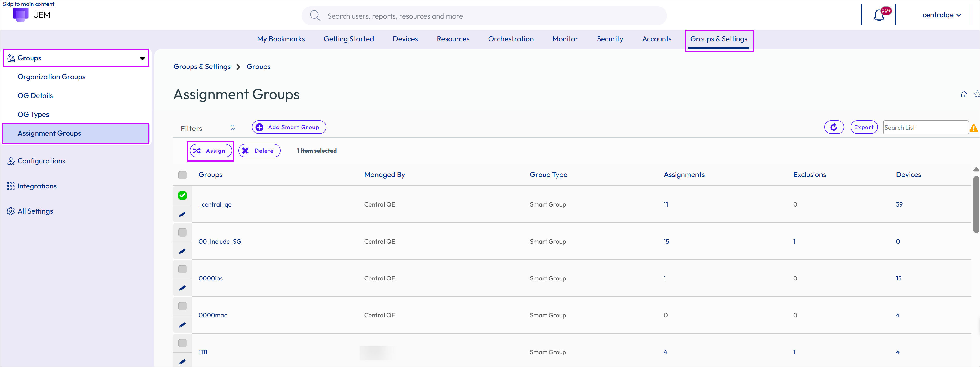Click the Export button

click(x=864, y=127)
